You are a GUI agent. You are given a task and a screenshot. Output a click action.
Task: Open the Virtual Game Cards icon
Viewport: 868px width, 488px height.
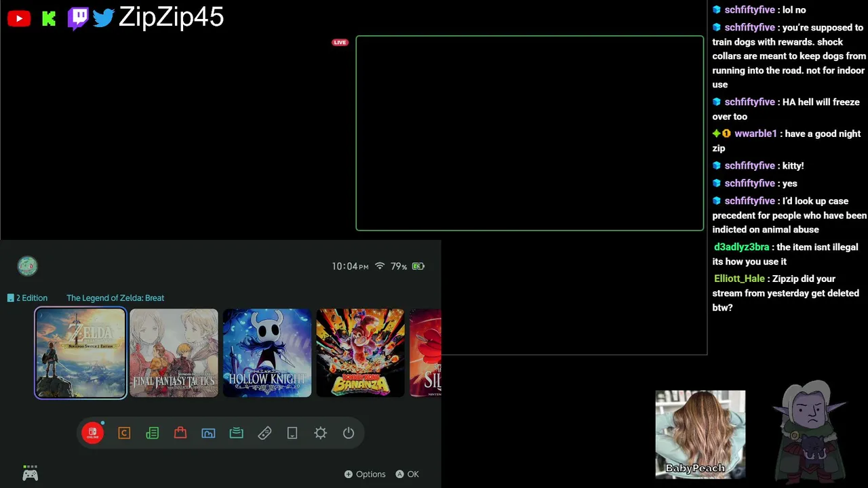tap(292, 433)
